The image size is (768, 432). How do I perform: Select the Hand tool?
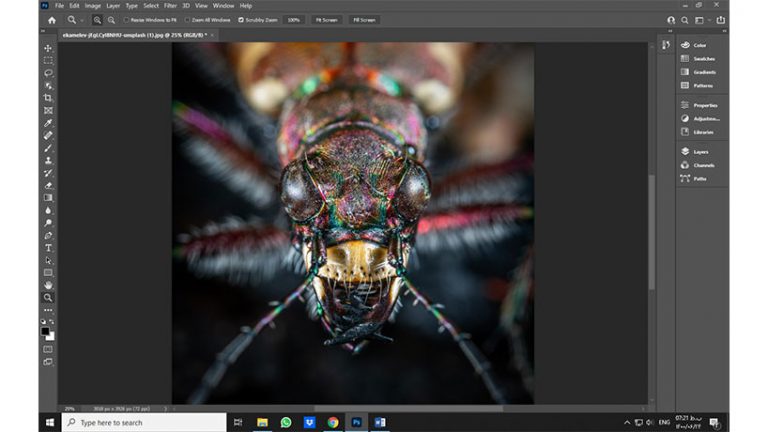pyautogui.click(x=48, y=285)
